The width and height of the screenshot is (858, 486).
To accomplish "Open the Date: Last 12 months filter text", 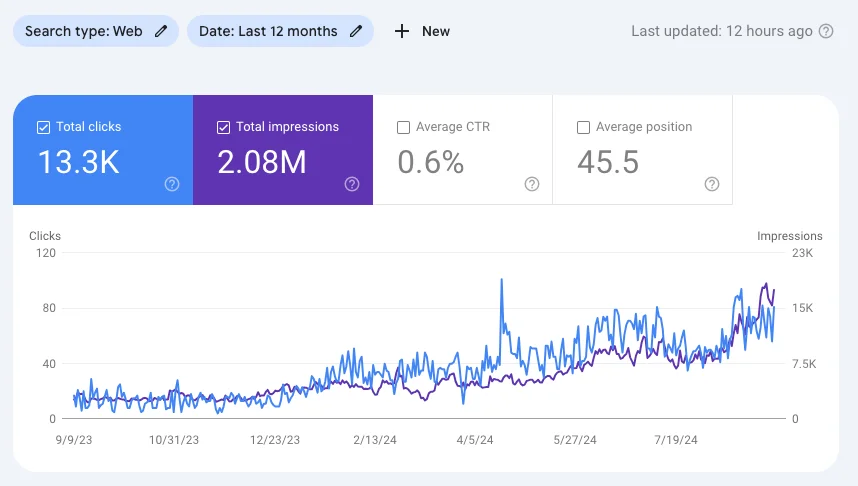I will pos(268,31).
